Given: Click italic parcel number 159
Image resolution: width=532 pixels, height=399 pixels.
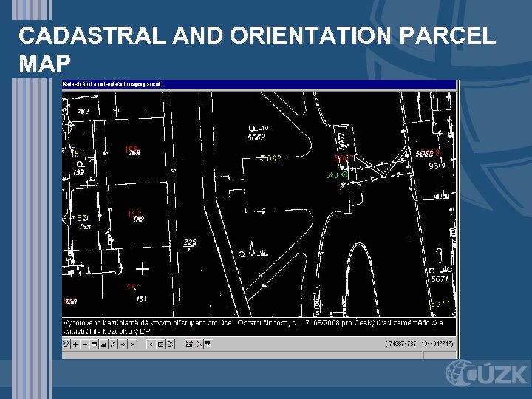Looking at the screenshot, I should pyautogui.click(x=79, y=172).
